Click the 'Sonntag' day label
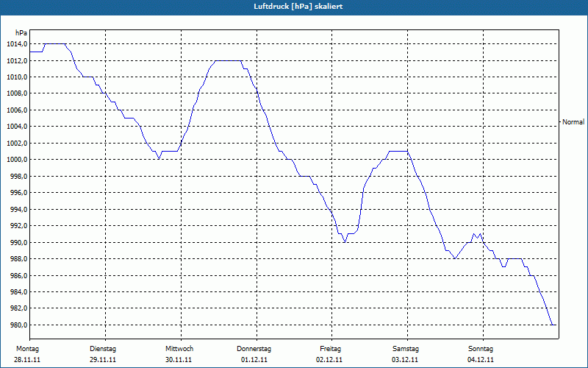The height and width of the screenshot is (368, 588). tap(481, 349)
